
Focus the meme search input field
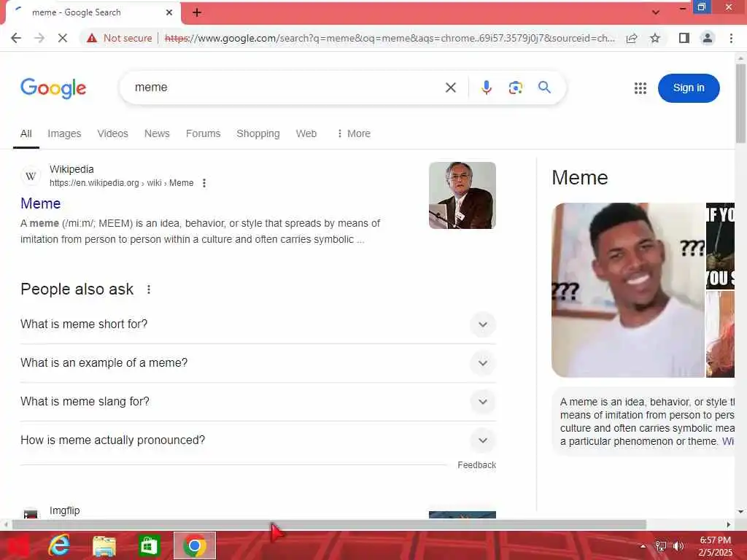[286, 87]
